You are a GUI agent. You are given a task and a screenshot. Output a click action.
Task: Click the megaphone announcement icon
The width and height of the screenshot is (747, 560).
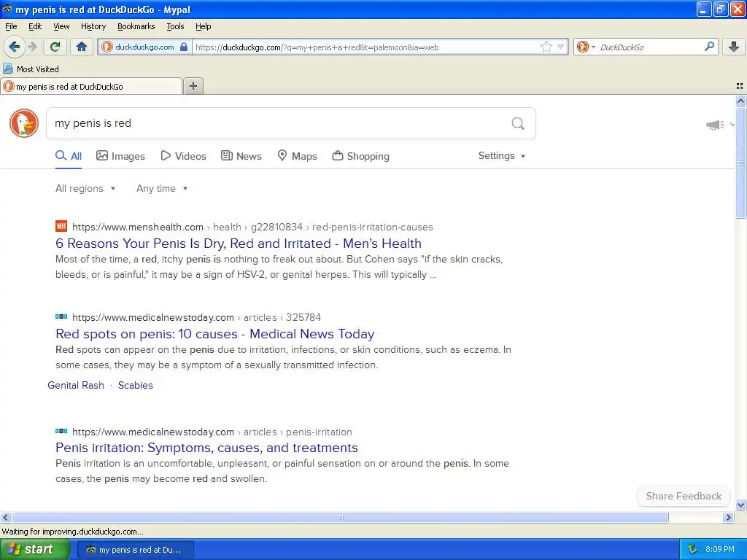pyautogui.click(x=715, y=125)
